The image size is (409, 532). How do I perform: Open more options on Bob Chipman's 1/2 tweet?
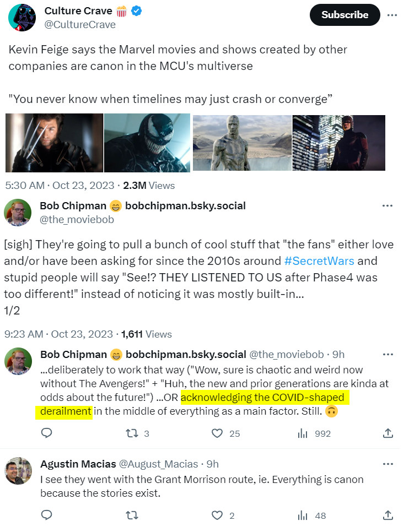pos(388,206)
